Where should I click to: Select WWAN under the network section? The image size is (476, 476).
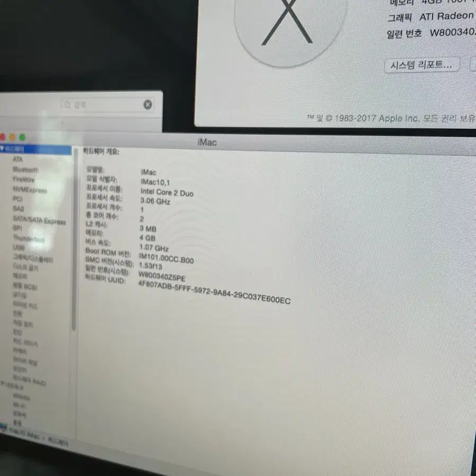(22, 396)
